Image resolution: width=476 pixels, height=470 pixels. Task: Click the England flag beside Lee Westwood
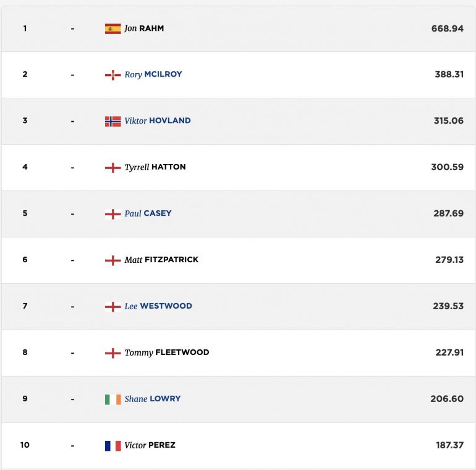(113, 307)
